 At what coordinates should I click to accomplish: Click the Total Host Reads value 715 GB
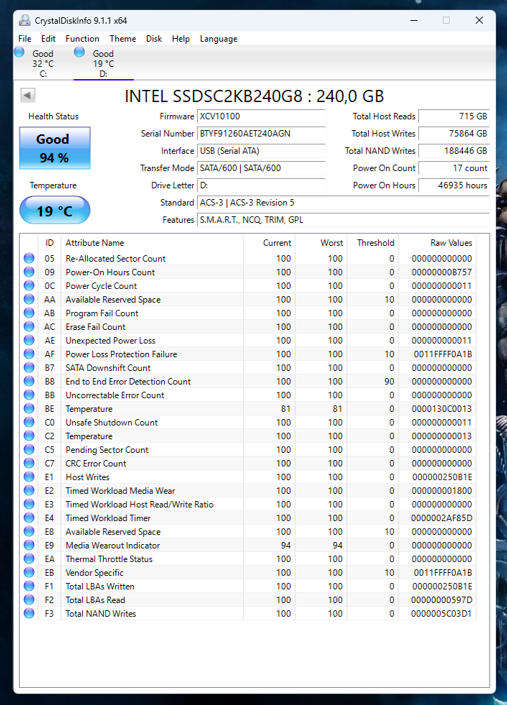pyautogui.click(x=454, y=116)
